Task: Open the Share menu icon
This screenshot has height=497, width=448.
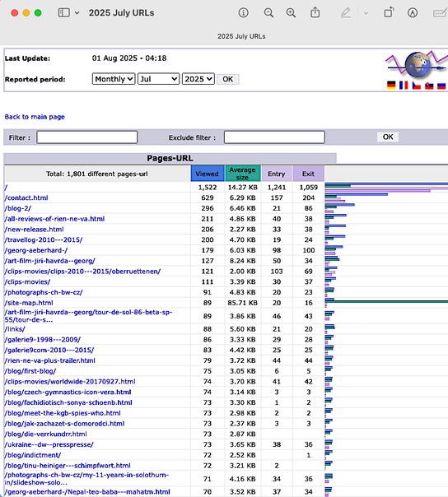Action: tap(315, 12)
